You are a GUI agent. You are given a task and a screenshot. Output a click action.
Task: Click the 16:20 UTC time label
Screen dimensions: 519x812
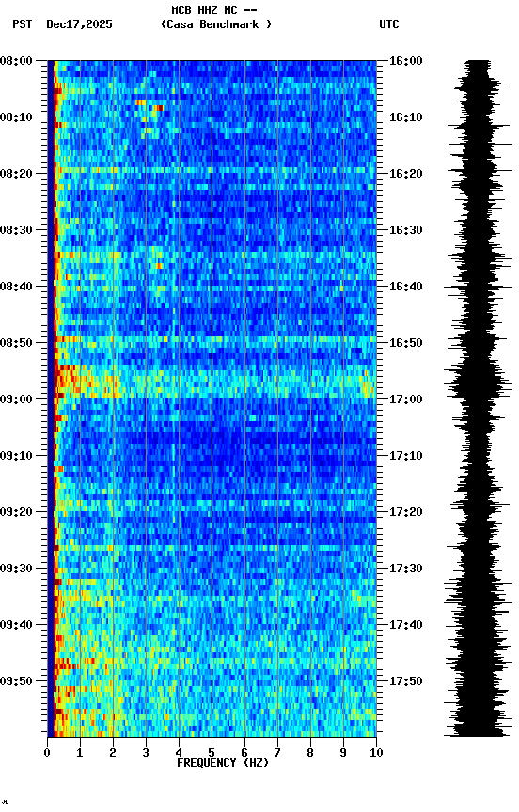click(x=406, y=174)
